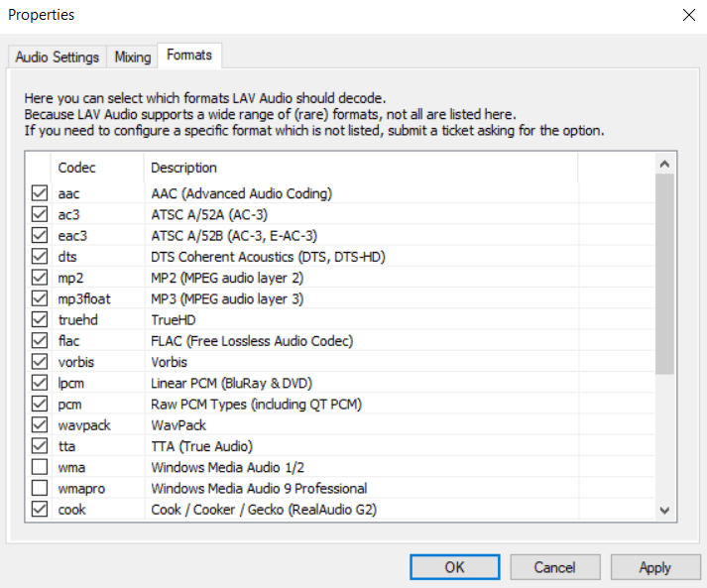Open the Mixing tab
The image size is (707, 588).
pyautogui.click(x=133, y=58)
